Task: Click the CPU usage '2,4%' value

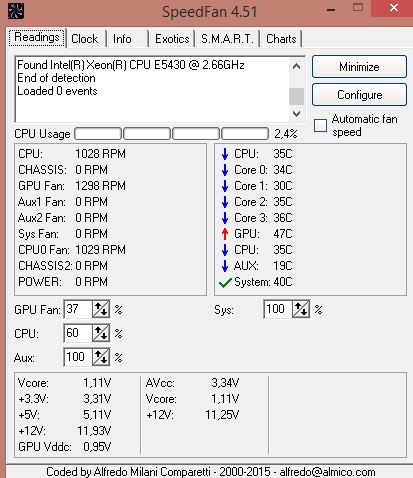Action: click(286, 134)
